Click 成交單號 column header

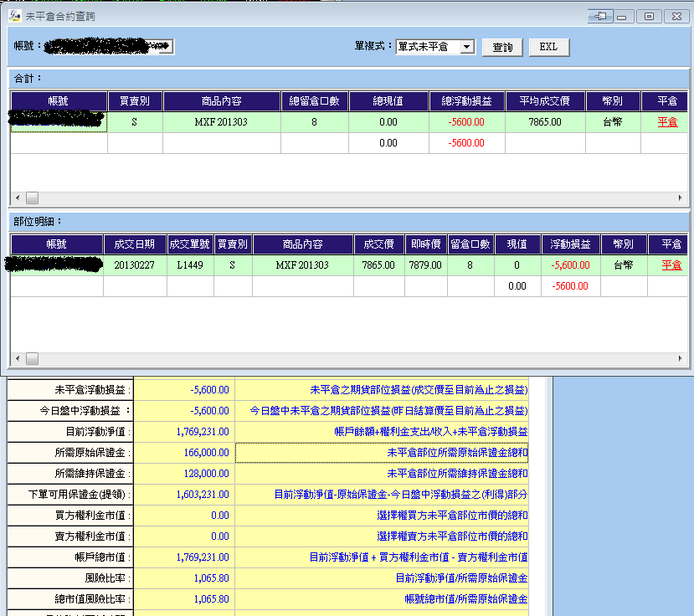click(190, 244)
